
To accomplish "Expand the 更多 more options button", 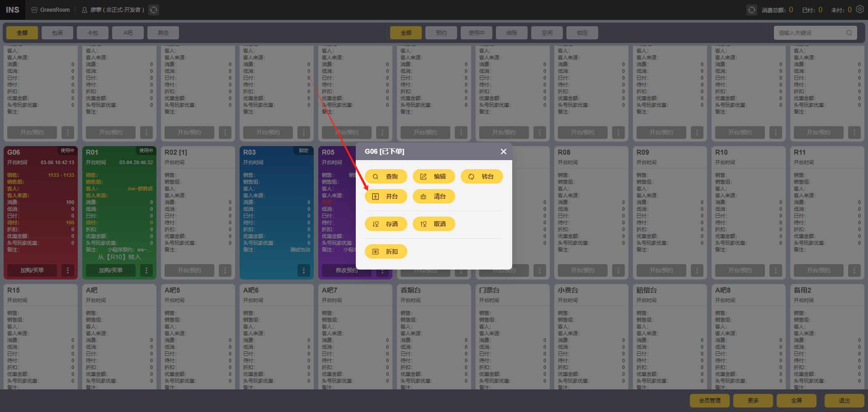I will pos(753,401).
